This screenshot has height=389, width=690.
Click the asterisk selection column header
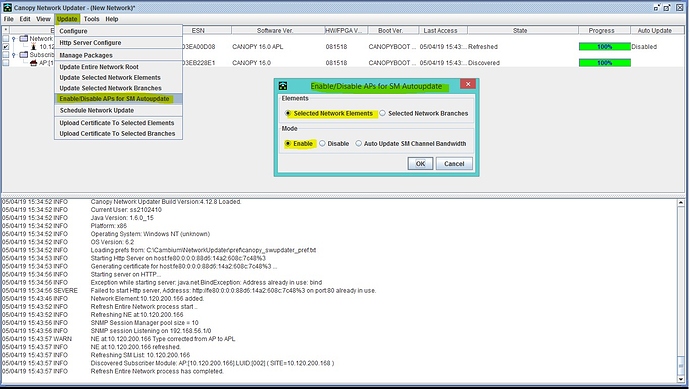(x=6, y=30)
